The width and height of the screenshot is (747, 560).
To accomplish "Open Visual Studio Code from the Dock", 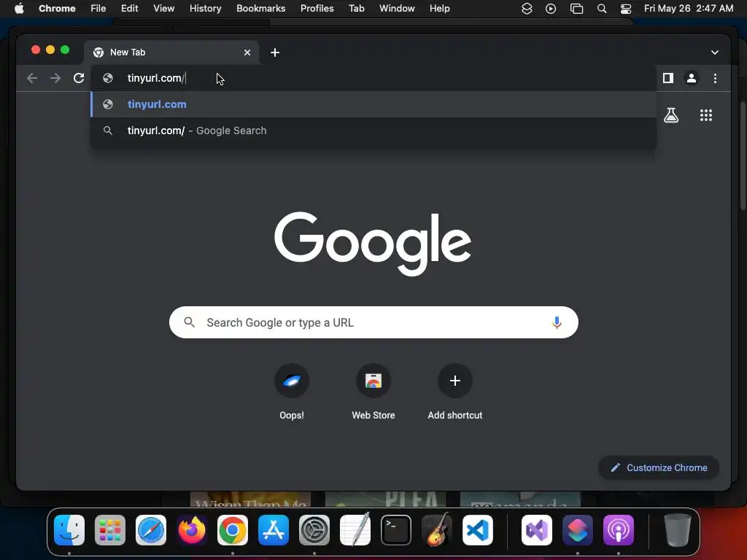I will (x=477, y=530).
